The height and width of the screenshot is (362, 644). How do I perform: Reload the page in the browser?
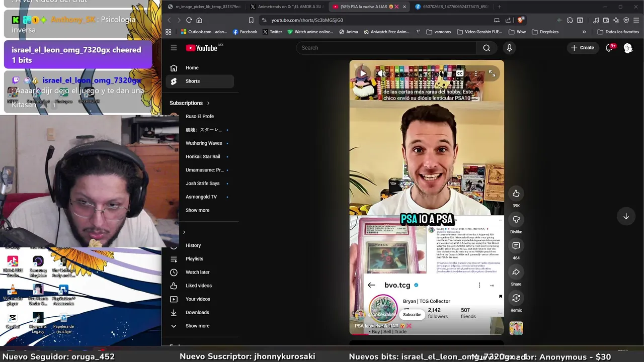tap(189, 20)
